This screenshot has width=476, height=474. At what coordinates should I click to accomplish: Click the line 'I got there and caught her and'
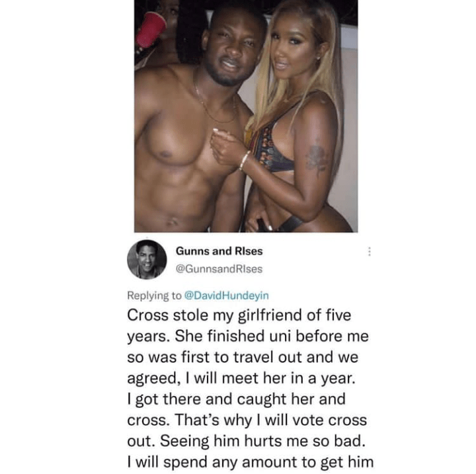click(x=236, y=399)
